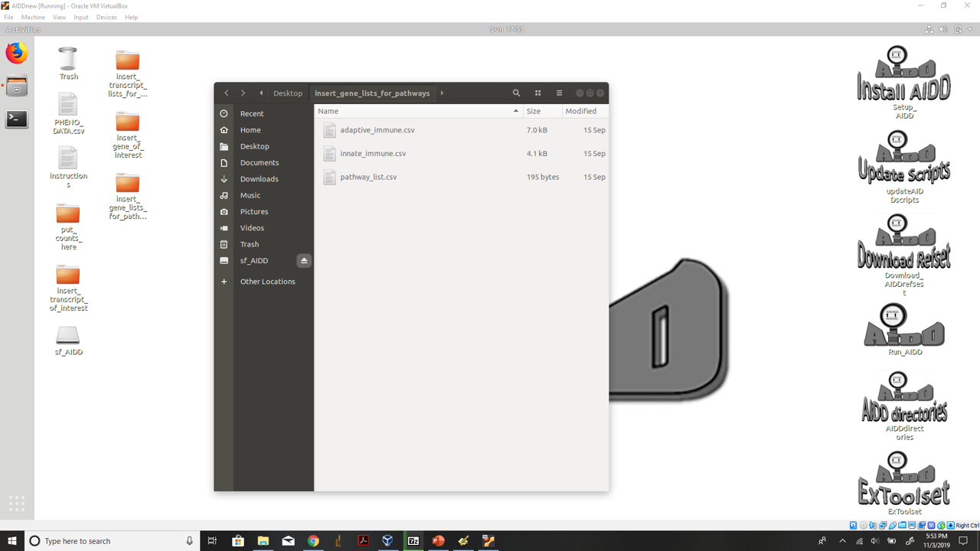Select insert_gene_of_interest desktop folder

128,135
